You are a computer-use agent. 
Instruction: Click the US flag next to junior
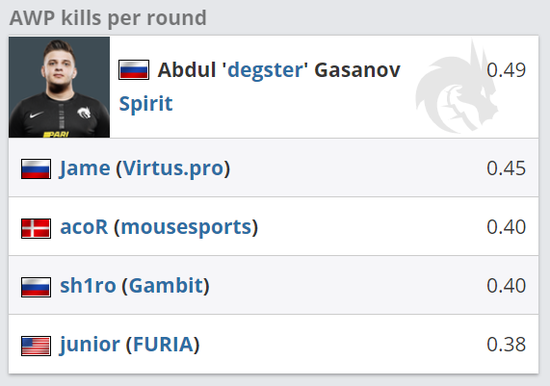36,346
